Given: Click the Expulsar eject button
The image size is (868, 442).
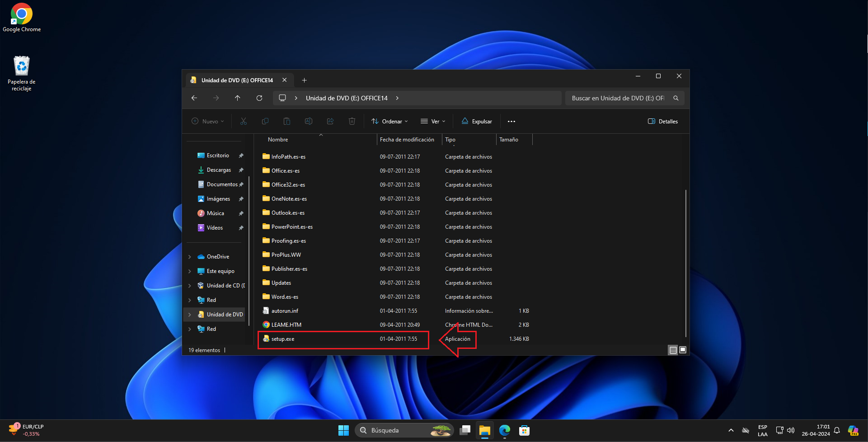Looking at the screenshot, I should tap(477, 121).
